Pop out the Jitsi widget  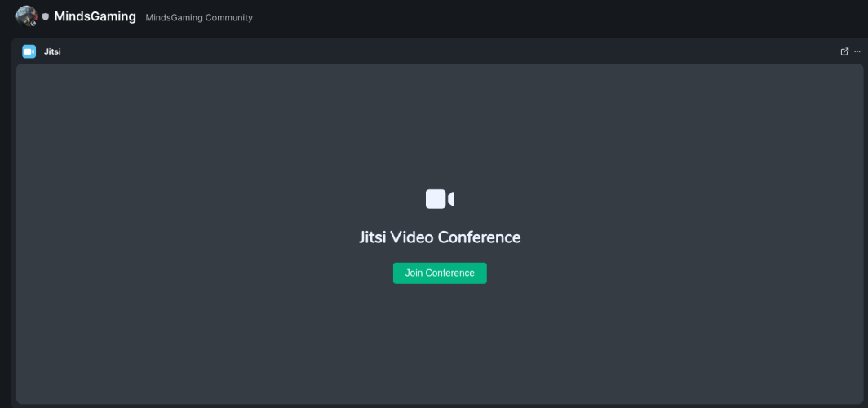tap(845, 51)
